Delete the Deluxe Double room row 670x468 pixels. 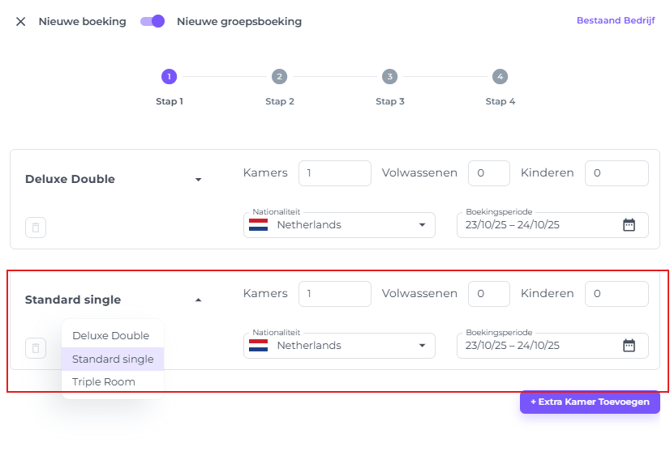click(x=36, y=228)
